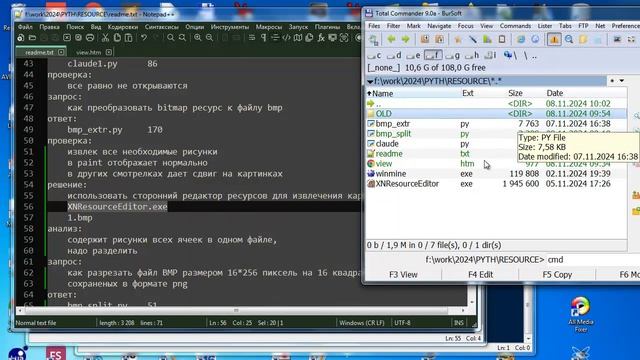Viewport: 640px width, 360px height.
Task: Click Total Commander Back green arrow
Action: pyautogui.click(x=391, y=39)
